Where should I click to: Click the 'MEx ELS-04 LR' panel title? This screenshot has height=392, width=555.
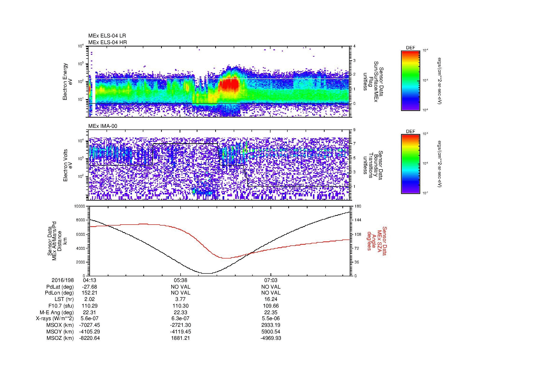click(x=107, y=36)
